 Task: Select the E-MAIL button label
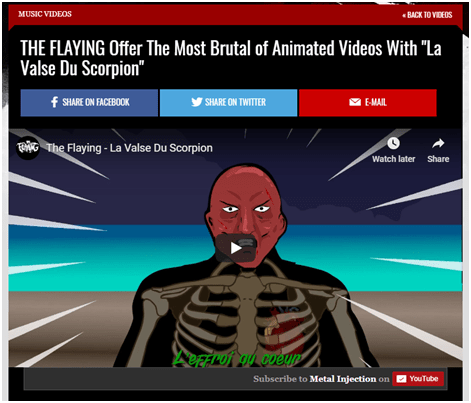[376, 102]
